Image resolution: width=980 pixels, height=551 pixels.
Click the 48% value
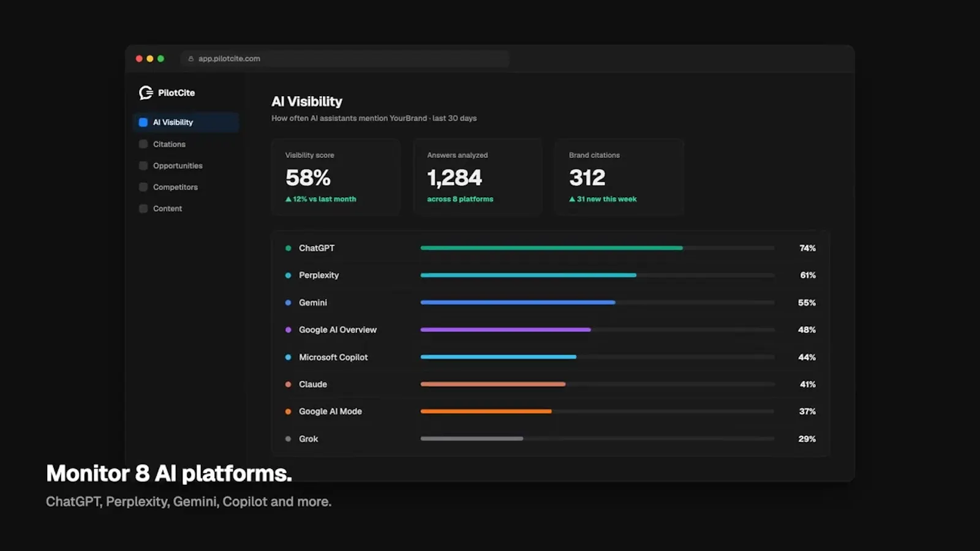point(807,329)
